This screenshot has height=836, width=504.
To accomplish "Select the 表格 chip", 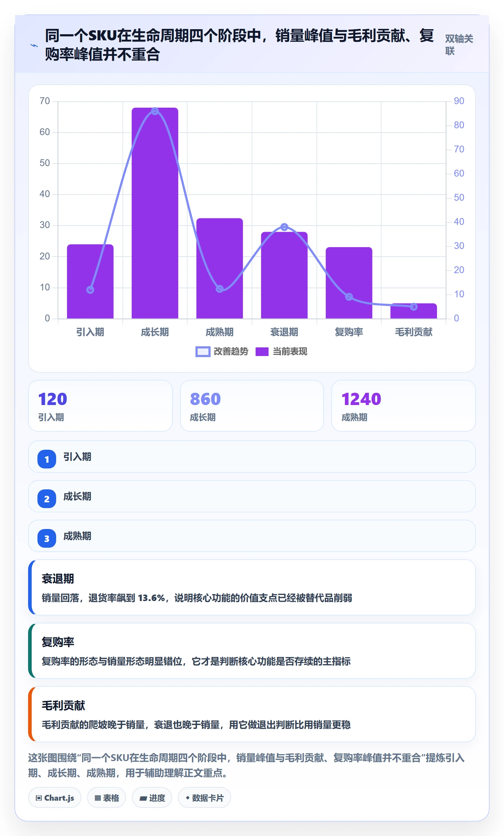I will (x=107, y=798).
